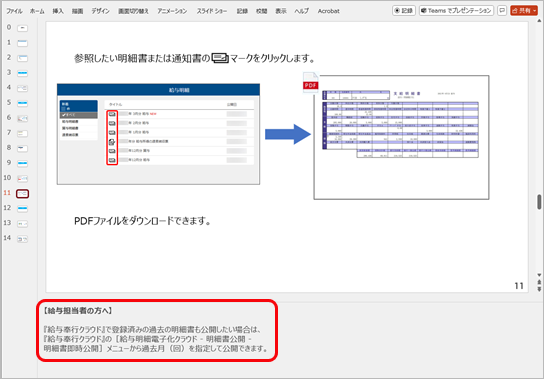Open the 表示 tab
The width and height of the screenshot is (544, 379).
coord(281,11)
